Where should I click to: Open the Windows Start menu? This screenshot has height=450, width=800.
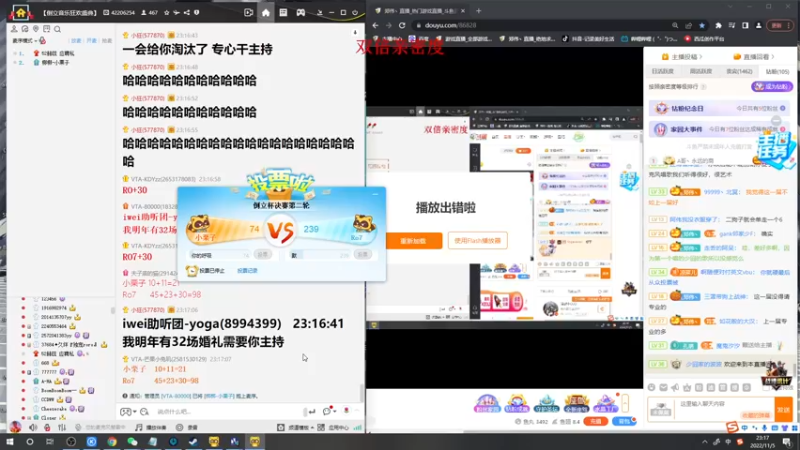[10, 441]
